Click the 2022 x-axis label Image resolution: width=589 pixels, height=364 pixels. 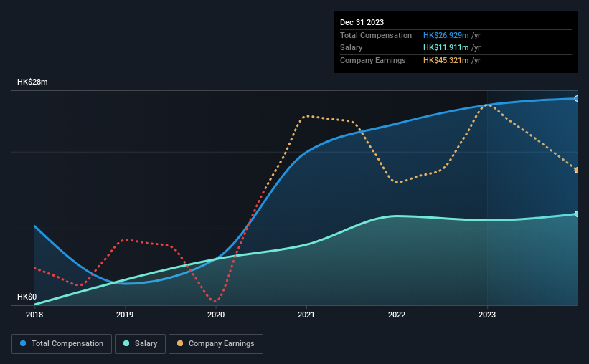tap(397, 315)
